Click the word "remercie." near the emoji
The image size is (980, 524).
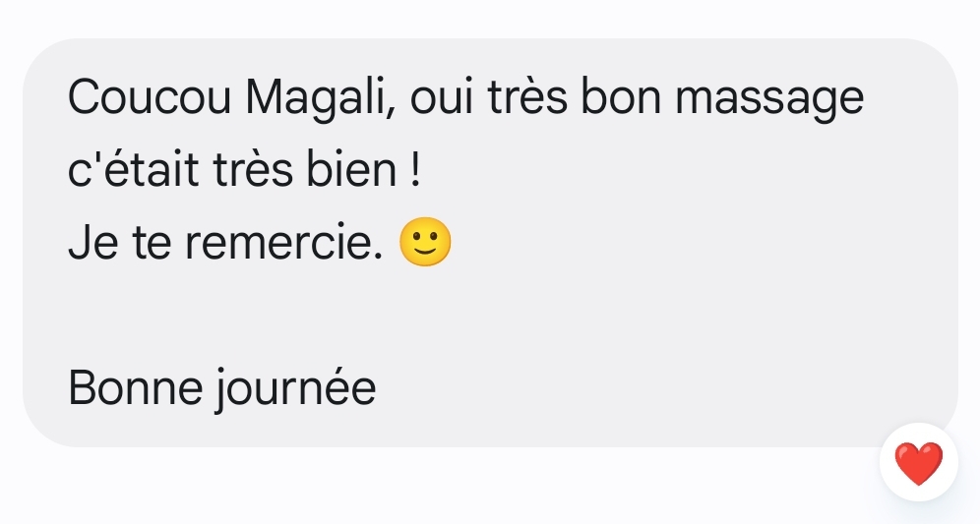(283, 244)
